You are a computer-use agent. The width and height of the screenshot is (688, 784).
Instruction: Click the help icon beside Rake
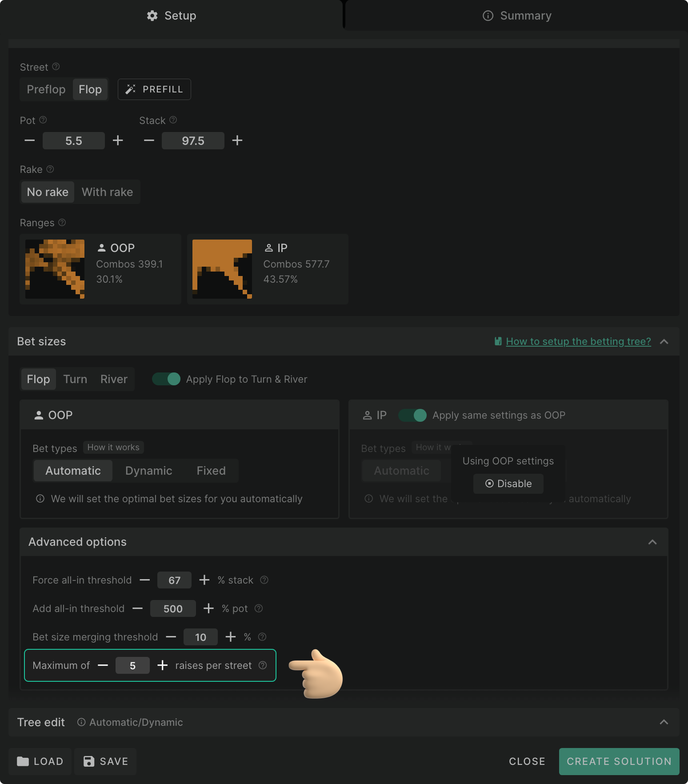click(50, 169)
